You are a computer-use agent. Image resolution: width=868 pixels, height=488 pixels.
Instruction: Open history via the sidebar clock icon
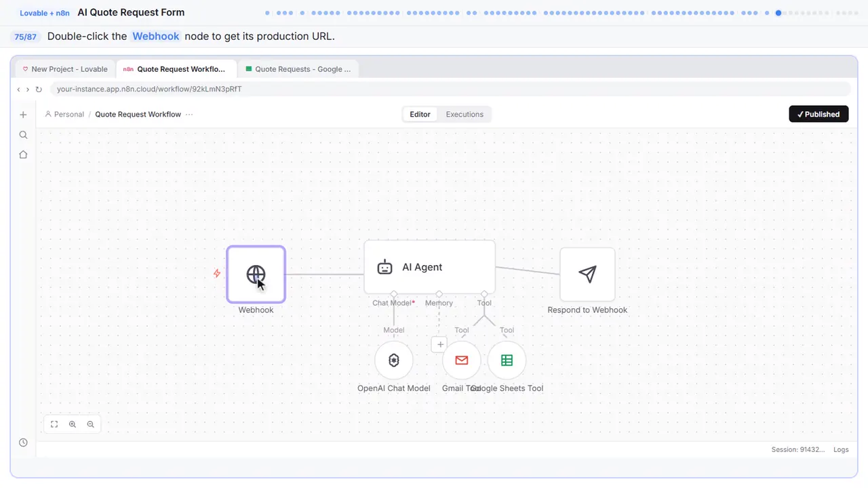(23, 443)
